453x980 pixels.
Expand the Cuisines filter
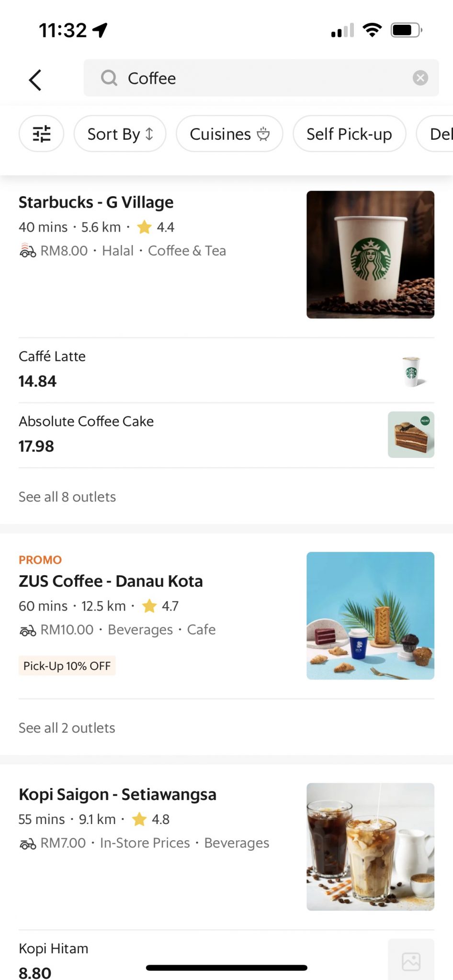(229, 134)
